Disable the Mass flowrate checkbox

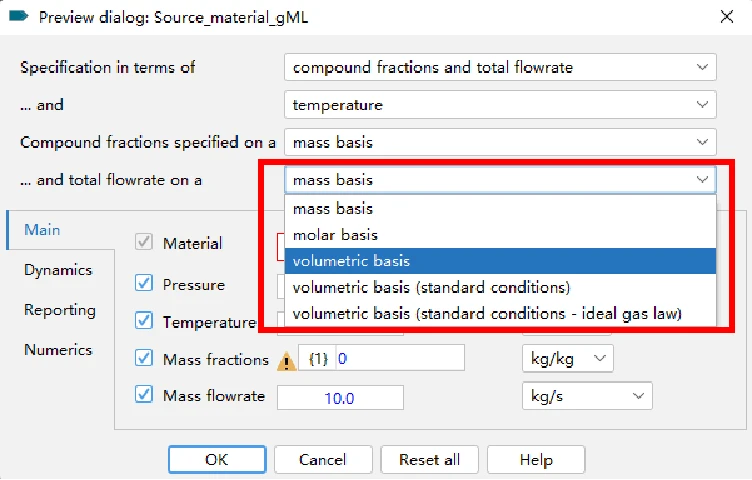click(143, 395)
